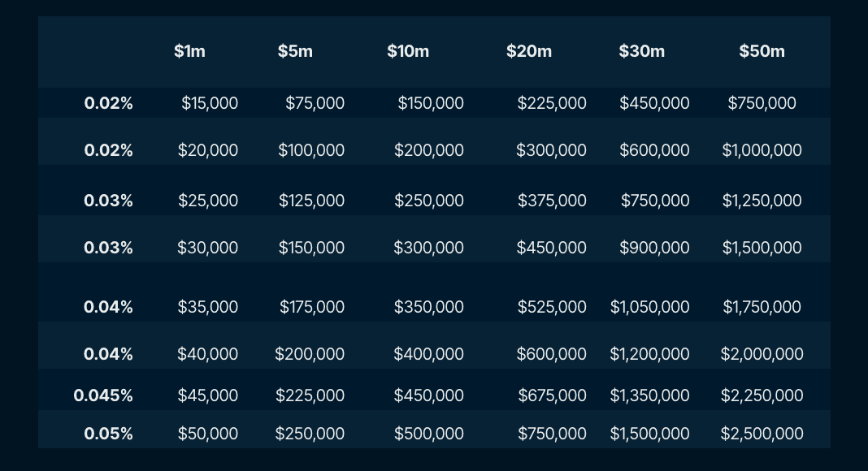Select the $525,000 cell
Viewport: 868px width, 471px height.
[552, 307]
